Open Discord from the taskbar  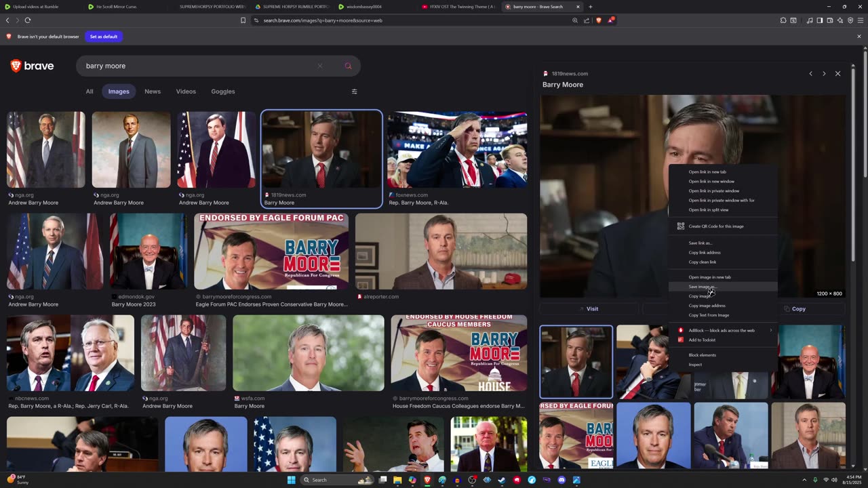(x=561, y=480)
